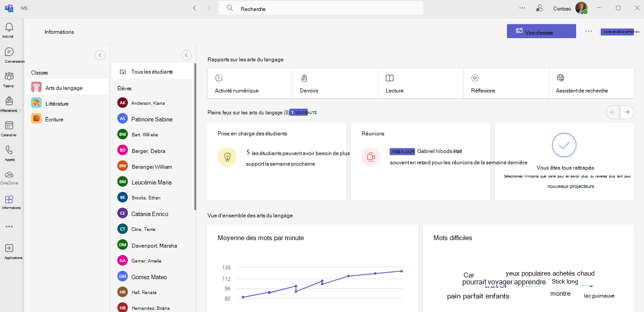Collapse the Classes panel chevron
This screenshot has height=312, width=644.
point(100,55)
